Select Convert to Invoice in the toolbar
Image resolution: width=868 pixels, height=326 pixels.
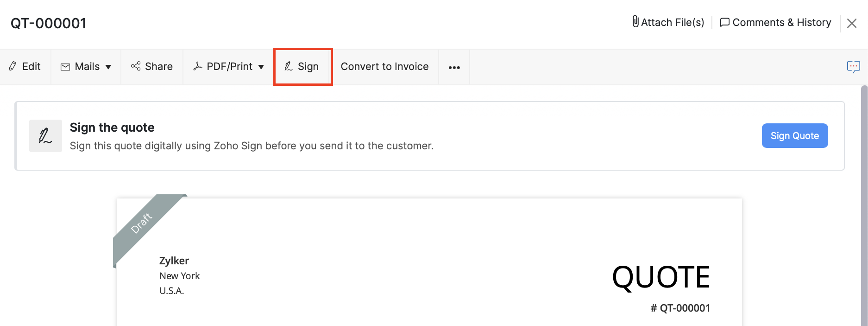pos(384,67)
